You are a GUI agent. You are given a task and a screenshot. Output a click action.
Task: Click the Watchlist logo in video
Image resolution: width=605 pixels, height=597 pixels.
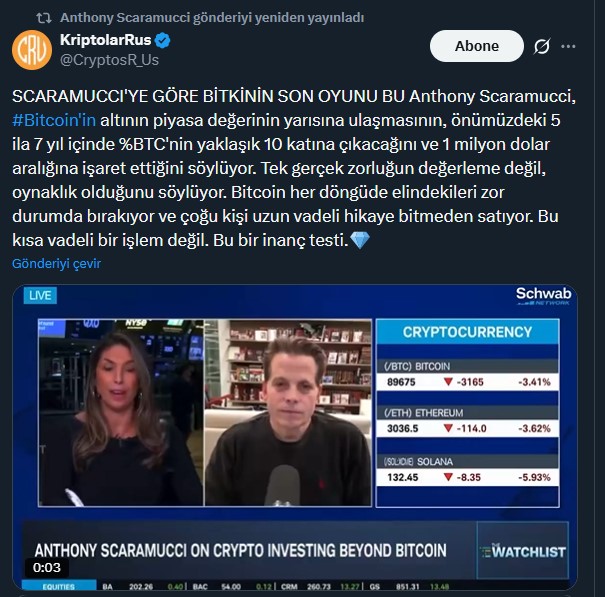click(x=523, y=551)
